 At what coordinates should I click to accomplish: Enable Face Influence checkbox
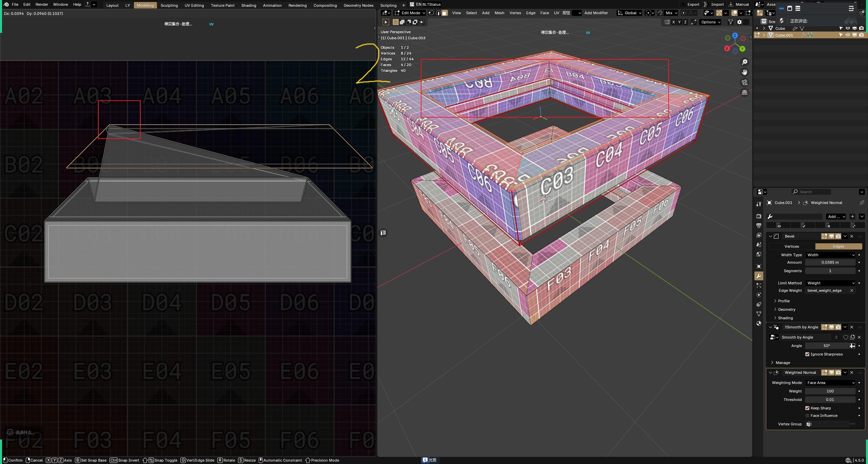807,416
